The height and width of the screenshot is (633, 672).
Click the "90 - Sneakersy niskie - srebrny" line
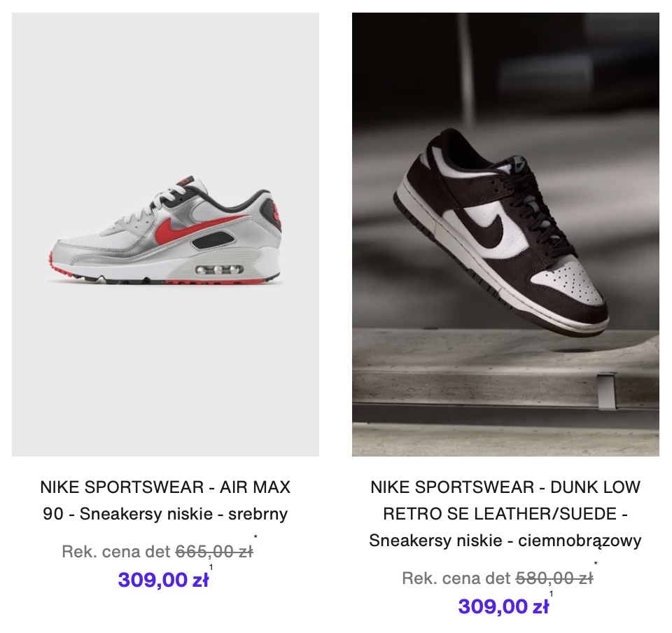point(165,515)
